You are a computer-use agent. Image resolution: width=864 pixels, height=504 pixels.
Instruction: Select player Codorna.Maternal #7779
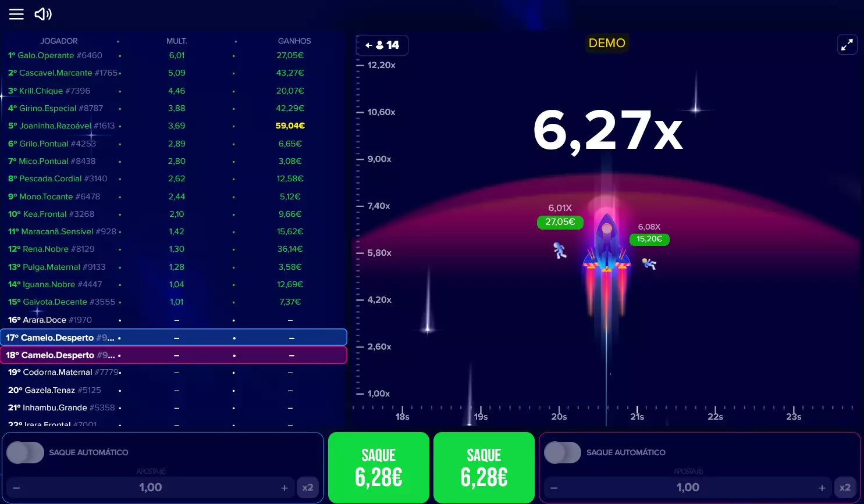click(63, 372)
